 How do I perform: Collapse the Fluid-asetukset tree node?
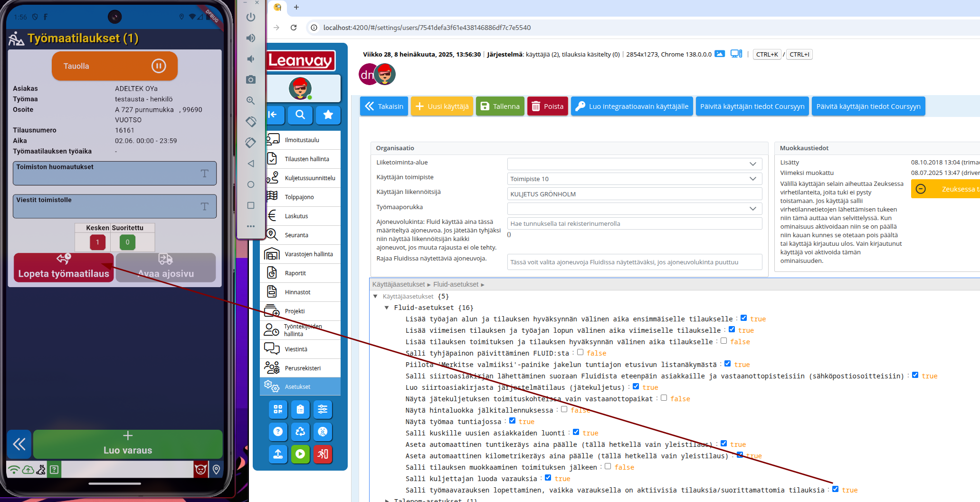point(387,308)
